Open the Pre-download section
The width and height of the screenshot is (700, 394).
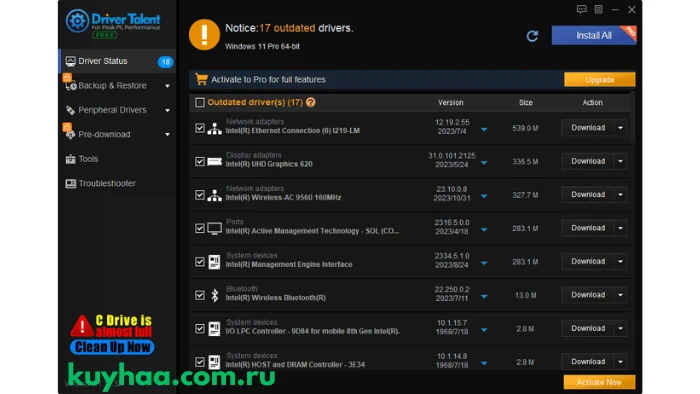tap(118, 134)
